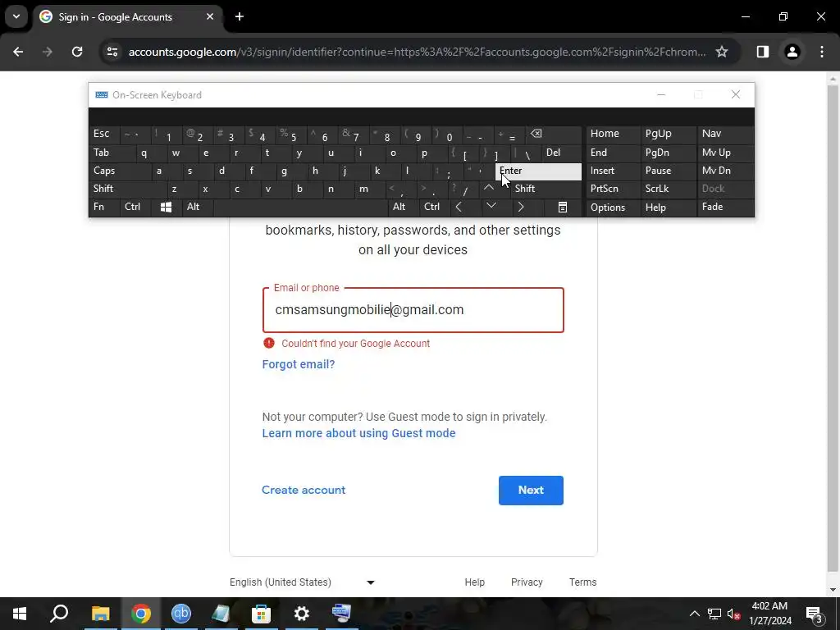The width and height of the screenshot is (840, 630).
Task: Expand the tab search dropdown in Chrome
Action: (16, 16)
